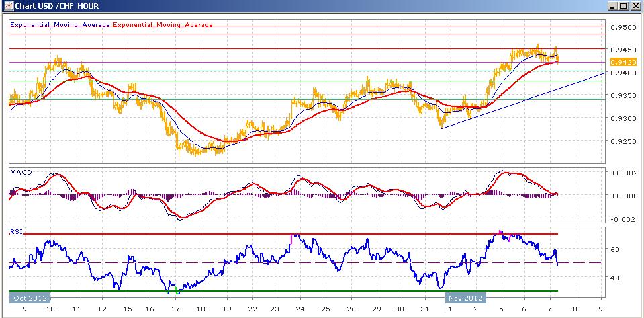644x318 pixels.
Task: Click the highlighted 0.9420 current price tag
Action: pyautogui.click(x=623, y=62)
